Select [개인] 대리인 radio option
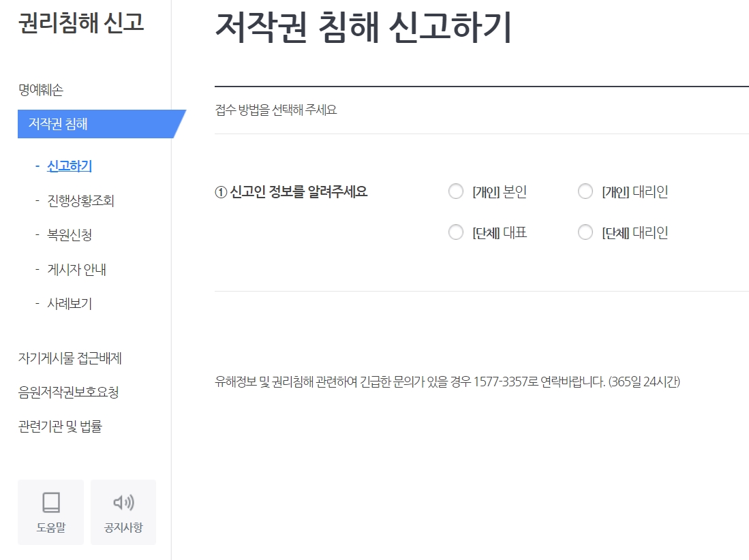This screenshot has width=749, height=560. coord(585,191)
